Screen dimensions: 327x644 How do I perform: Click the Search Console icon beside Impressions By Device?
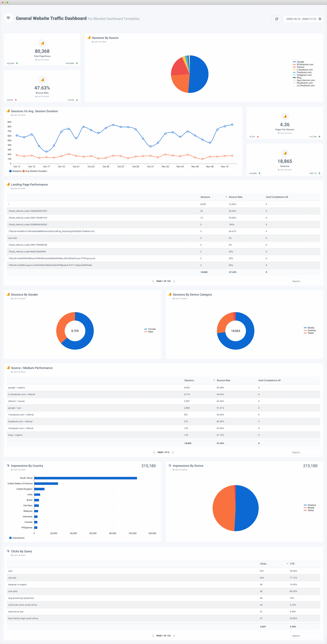pos(170,466)
